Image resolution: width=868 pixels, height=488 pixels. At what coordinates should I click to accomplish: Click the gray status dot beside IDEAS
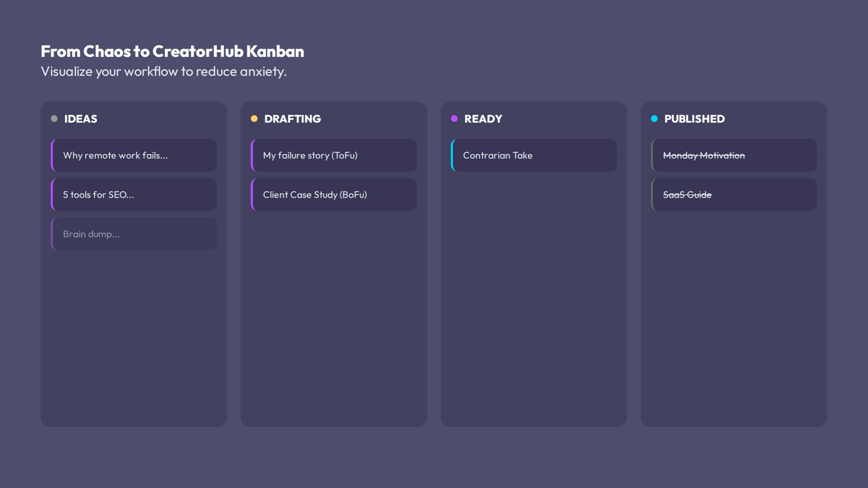click(54, 119)
